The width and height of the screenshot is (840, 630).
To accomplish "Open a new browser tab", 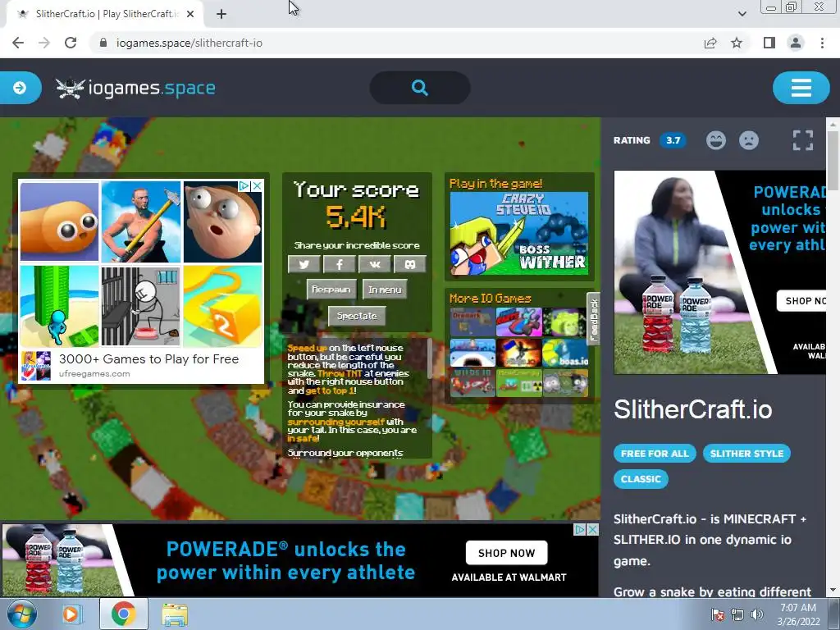I will pyautogui.click(x=221, y=15).
